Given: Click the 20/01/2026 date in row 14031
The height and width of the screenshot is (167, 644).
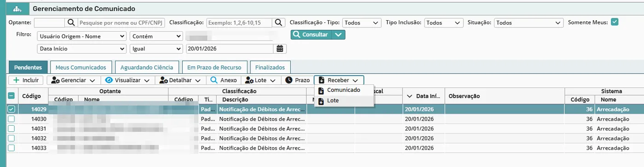Looking at the screenshot, I should tap(419, 128).
